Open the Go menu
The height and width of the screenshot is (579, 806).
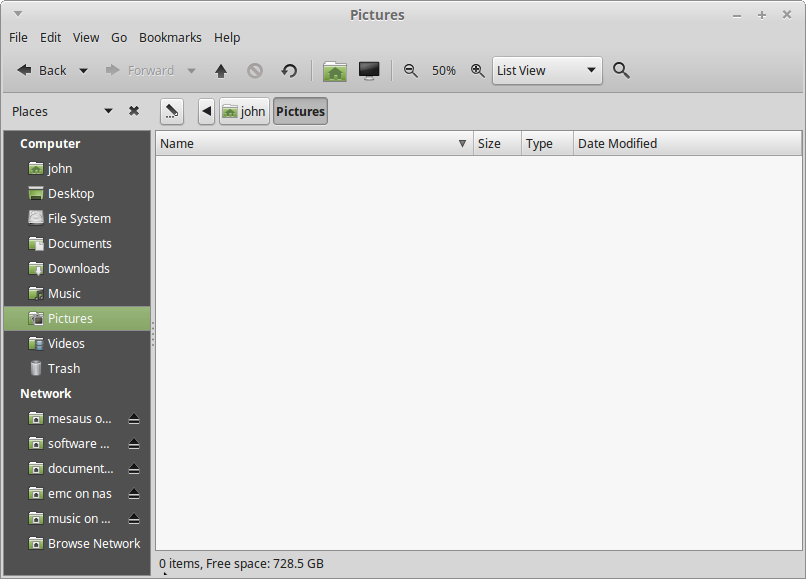tap(119, 38)
